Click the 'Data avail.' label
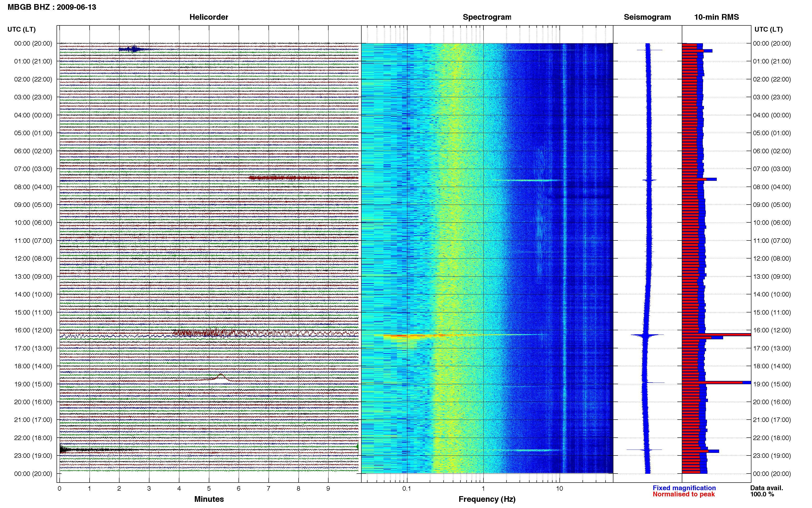The height and width of the screenshot is (508, 812). (767, 488)
